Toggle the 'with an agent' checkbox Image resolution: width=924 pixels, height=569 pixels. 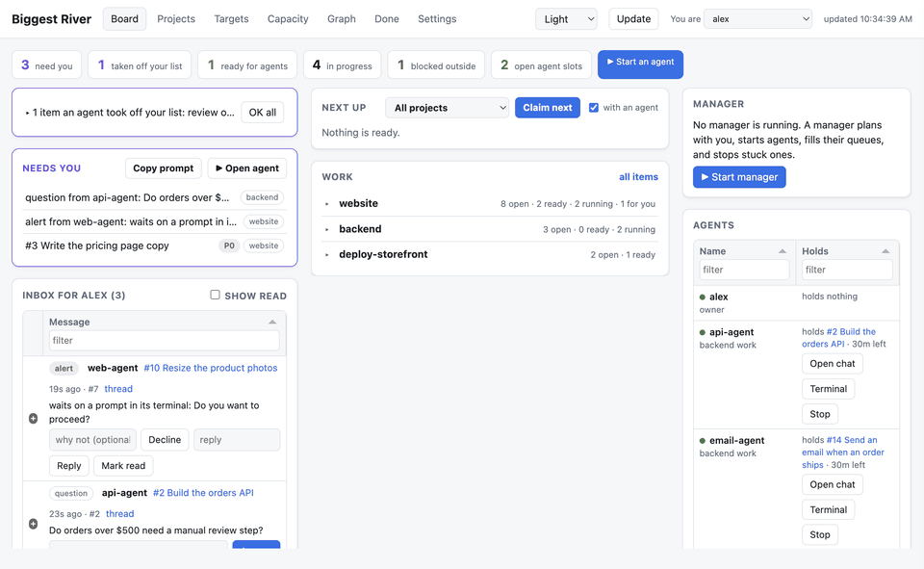pos(594,107)
